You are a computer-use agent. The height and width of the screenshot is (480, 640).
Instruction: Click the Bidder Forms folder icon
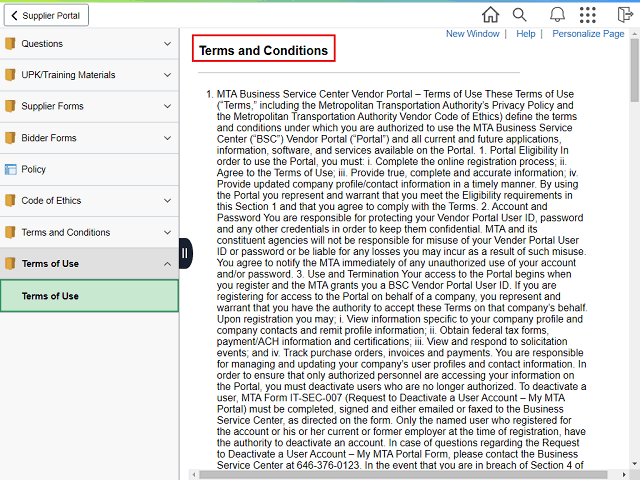pyautogui.click(x=10, y=138)
